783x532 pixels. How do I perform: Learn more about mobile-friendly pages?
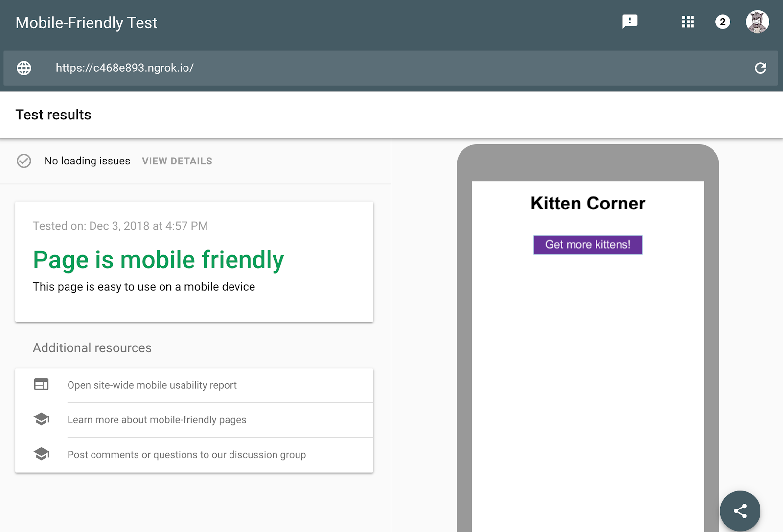tap(157, 420)
